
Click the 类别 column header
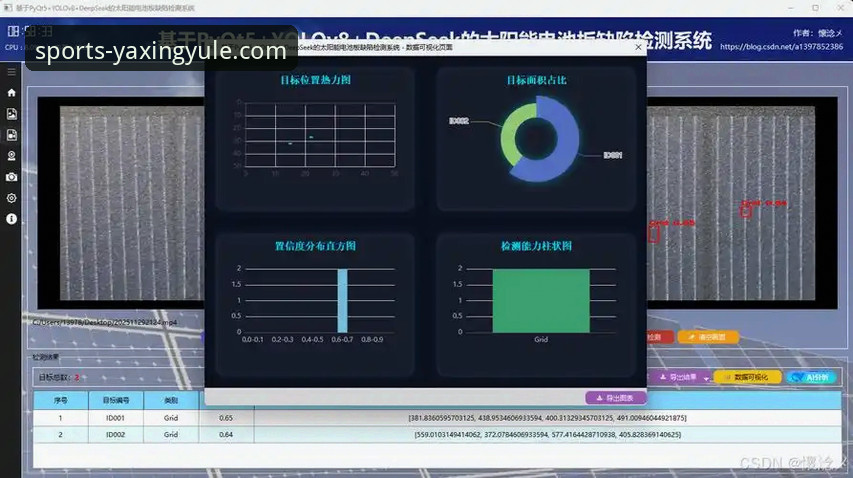[x=171, y=400]
